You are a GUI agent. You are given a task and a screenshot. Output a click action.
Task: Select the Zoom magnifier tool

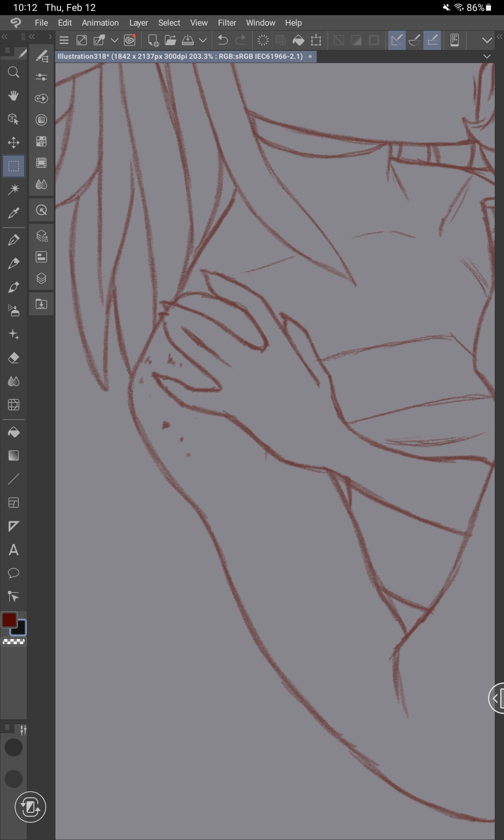pyautogui.click(x=13, y=72)
